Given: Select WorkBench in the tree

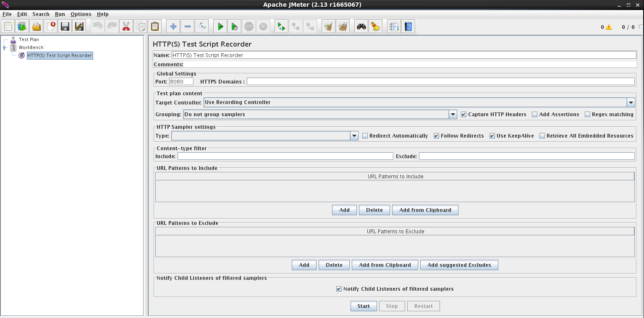Looking at the screenshot, I should [31, 47].
